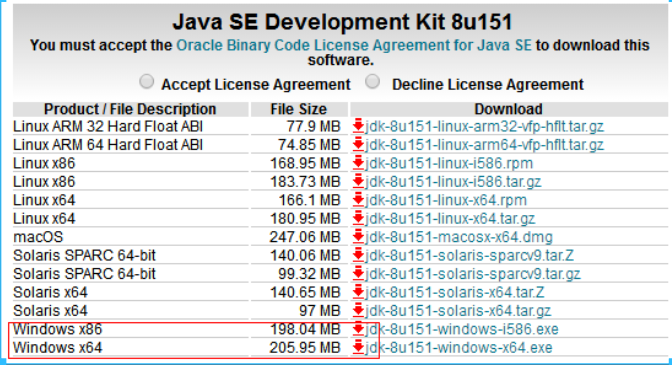The width and height of the screenshot is (672, 365).
Task: Download jdk-8u151-linux-arm32-vfp-hflt.tar.gz
Action: coord(484,126)
